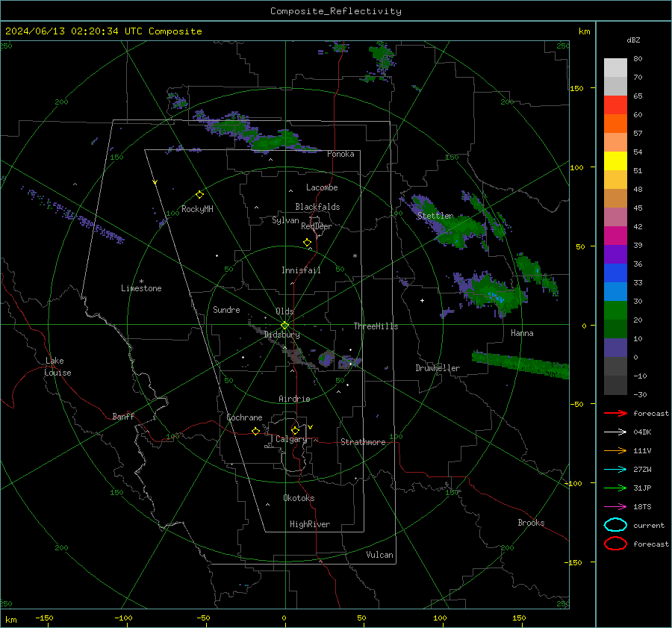Click the magenta 18TS arrow icon
The height and width of the screenshot is (628, 672).
tap(615, 507)
